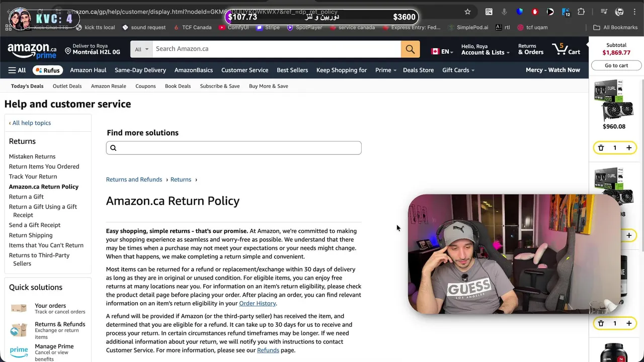The height and width of the screenshot is (362, 644).
Task: Increase quantity of the $960.08 item
Action: coord(629,148)
